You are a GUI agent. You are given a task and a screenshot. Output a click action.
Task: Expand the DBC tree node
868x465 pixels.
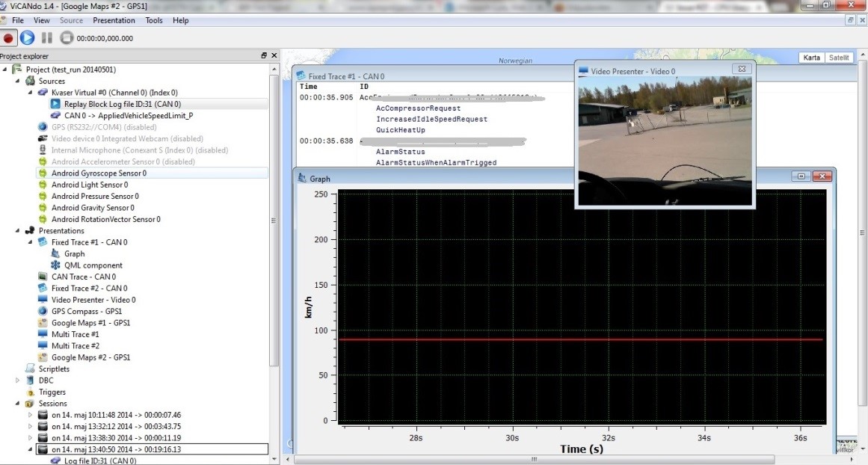(x=18, y=381)
